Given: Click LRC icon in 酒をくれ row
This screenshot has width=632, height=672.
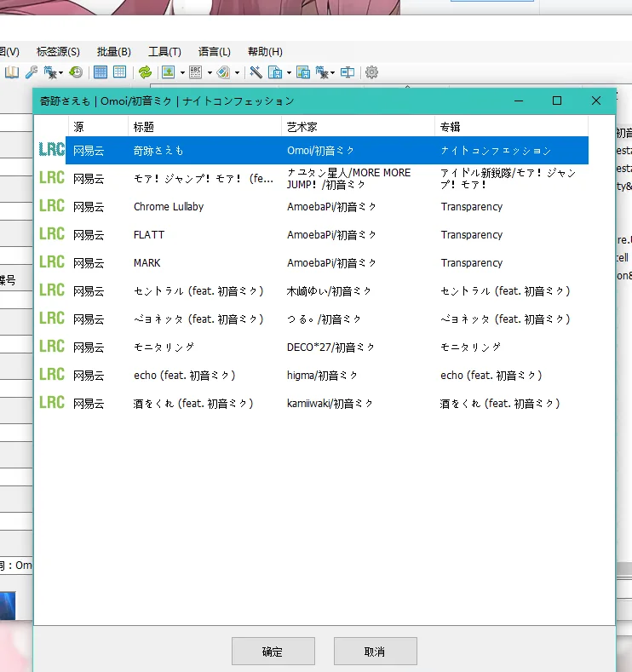Looking at the screenshot, I should tap(52, 402).
